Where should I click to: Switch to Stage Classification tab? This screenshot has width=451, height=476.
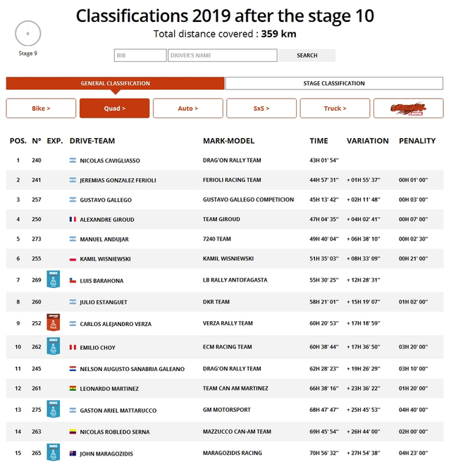point(334,83)
